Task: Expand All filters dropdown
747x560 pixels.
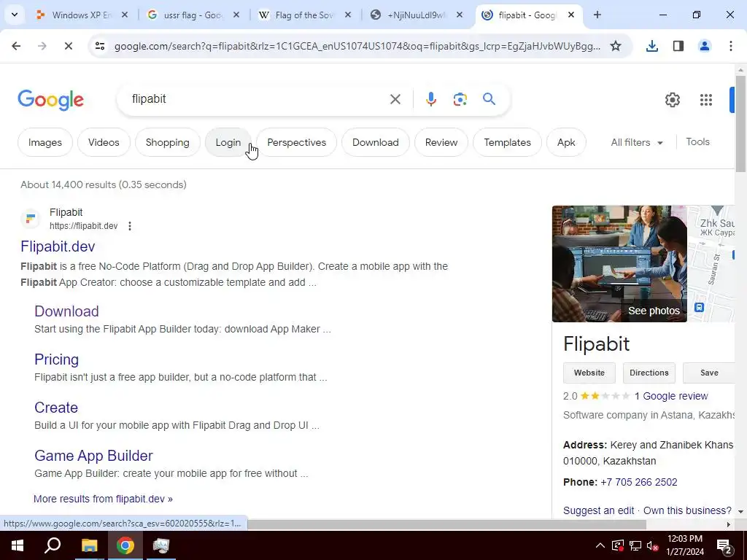Action: click(x=637, y=142)
